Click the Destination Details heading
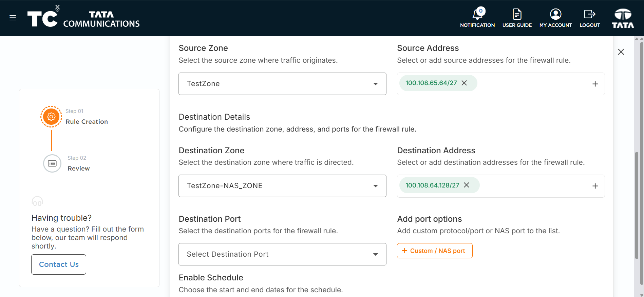Viewport: 644px width, 297px height. click(214, 117)
